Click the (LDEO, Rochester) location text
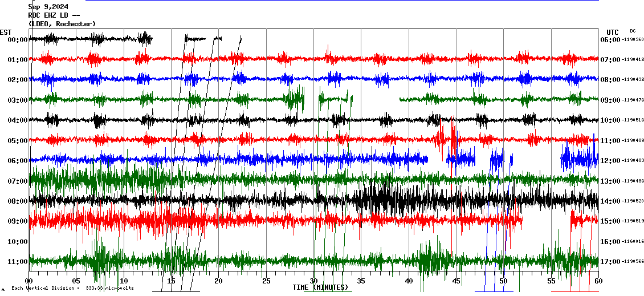Viewport: 644px width, 296px height. (62, 23)
